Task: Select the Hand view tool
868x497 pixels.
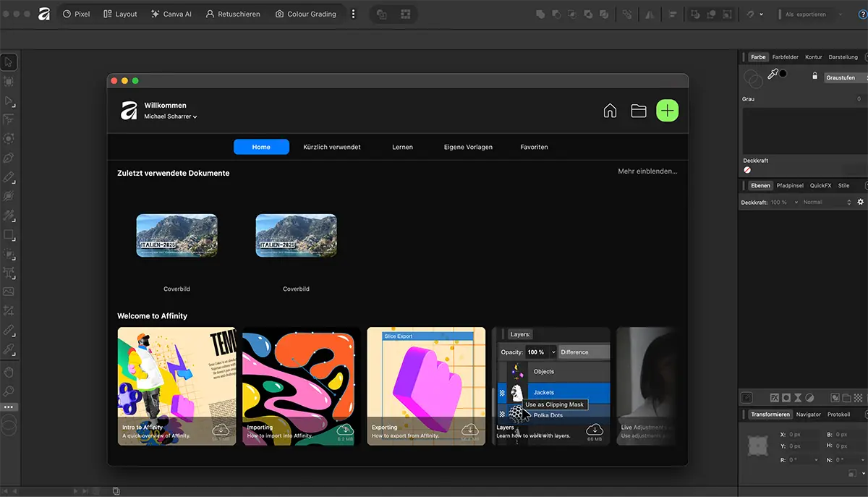Action: click(9, 373)
